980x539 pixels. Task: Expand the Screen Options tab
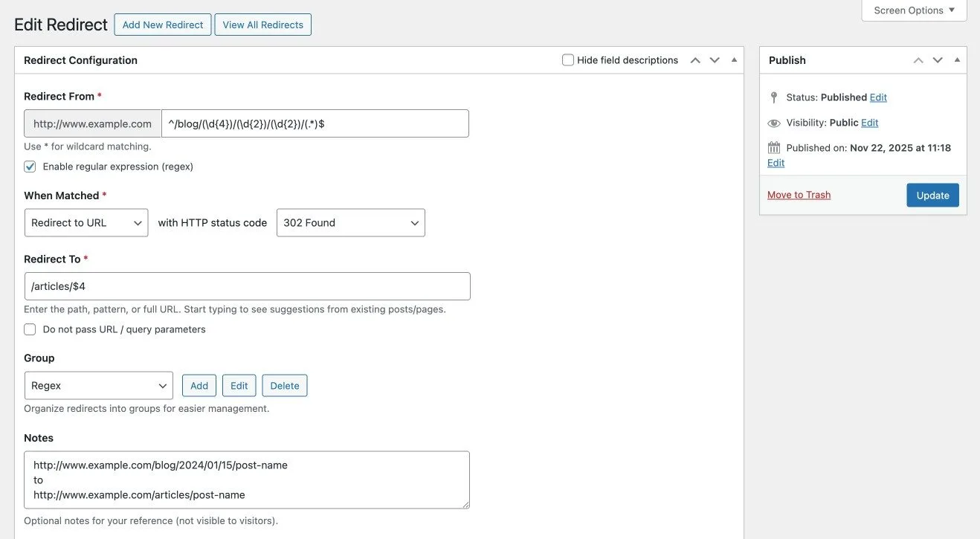click(914, 10)
